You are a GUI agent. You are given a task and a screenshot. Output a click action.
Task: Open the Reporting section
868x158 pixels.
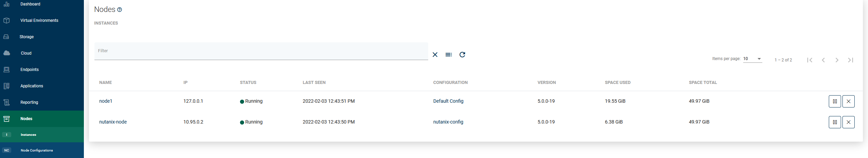pos(29,102)
